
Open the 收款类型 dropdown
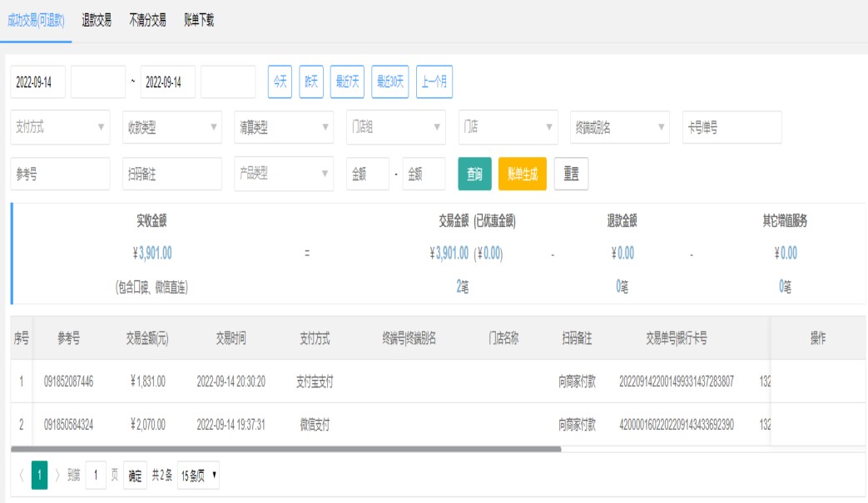pyautogui.click(x=171, y=127)
